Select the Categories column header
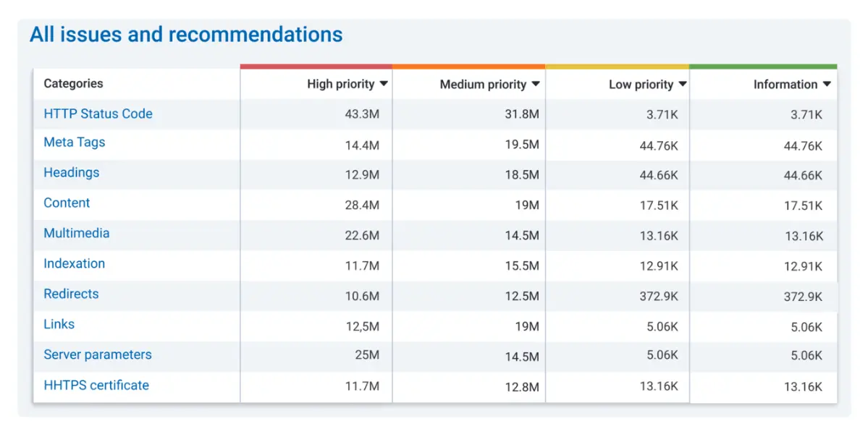The image size is (868, 424). pyautogui.click(x=73, y=84)
